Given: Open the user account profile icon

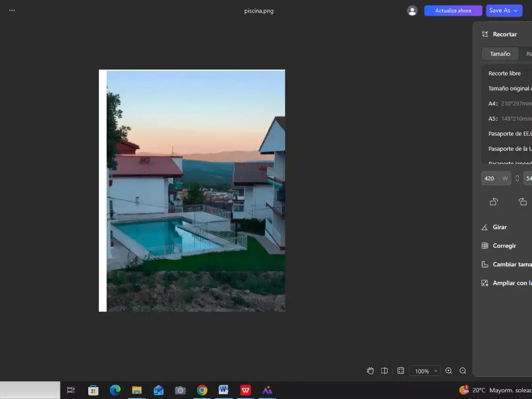Looking at the screenshot, I should 412,11.
